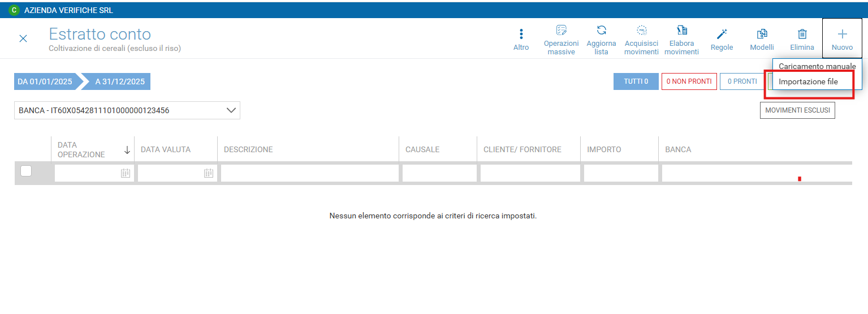
Task: Close the Estratto conto page with X
Action: tap(23, 38)
